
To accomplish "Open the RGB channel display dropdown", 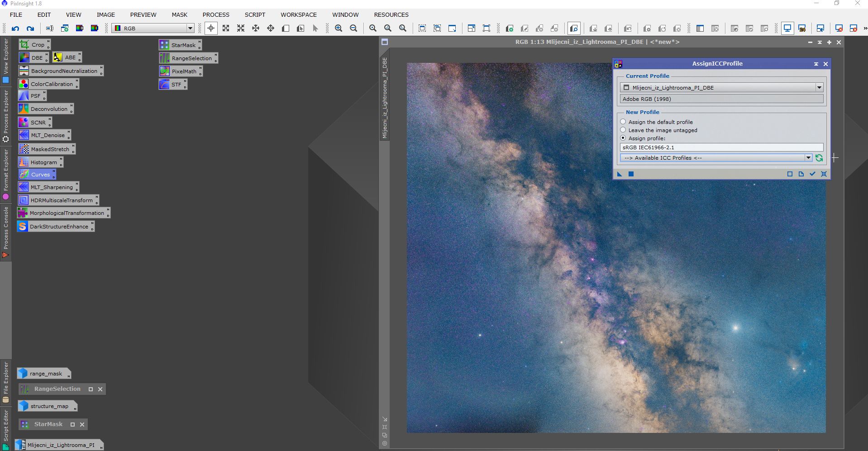I will (x=190, y=28).
